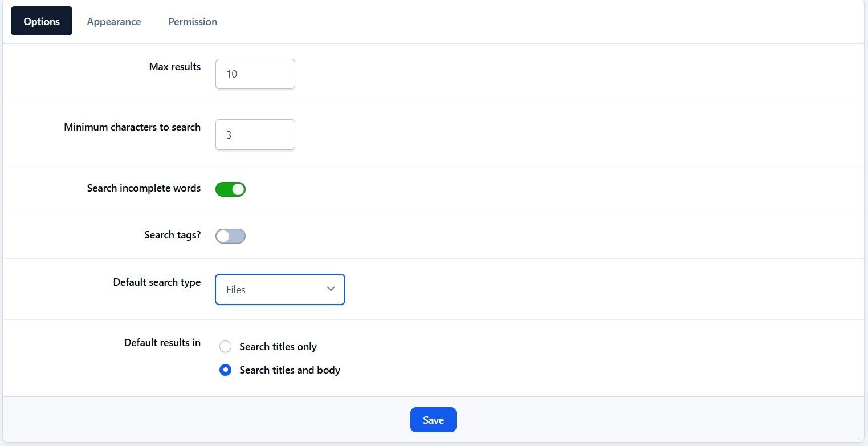Screen dimensions: 868x446
Task: Click the Minimum characters to search label
Action: (x=132, y=127)
